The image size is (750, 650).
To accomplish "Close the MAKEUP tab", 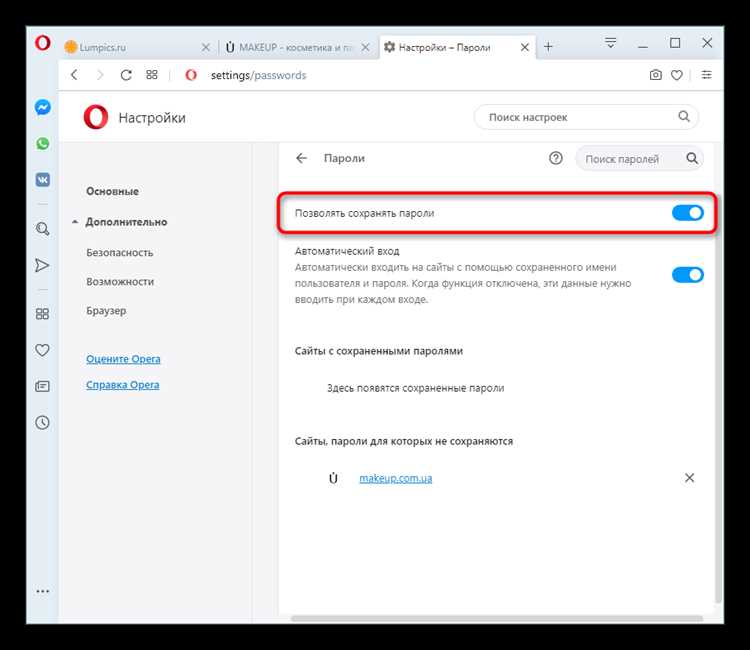I will pyautogui.click(x=365, y=47).
